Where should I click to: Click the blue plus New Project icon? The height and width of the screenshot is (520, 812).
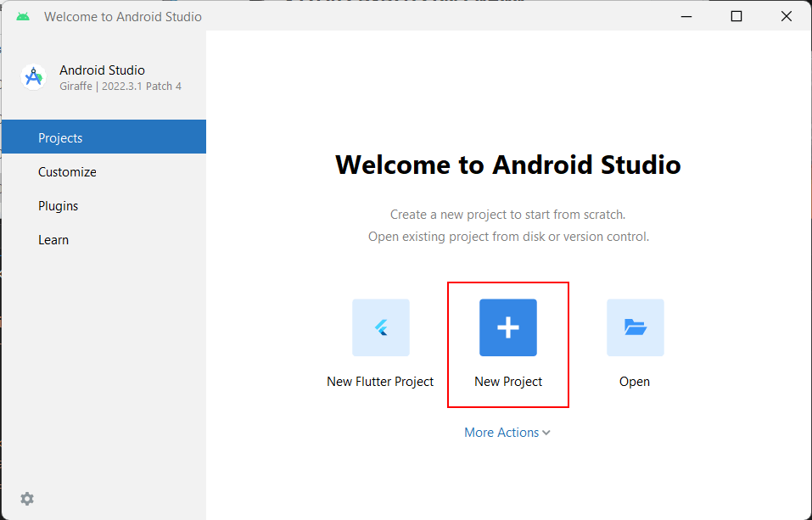coord(507,327)
